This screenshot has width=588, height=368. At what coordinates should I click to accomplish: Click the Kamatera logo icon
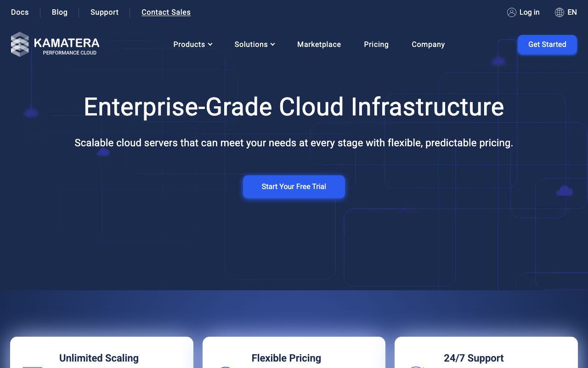[x=20, y=44]
